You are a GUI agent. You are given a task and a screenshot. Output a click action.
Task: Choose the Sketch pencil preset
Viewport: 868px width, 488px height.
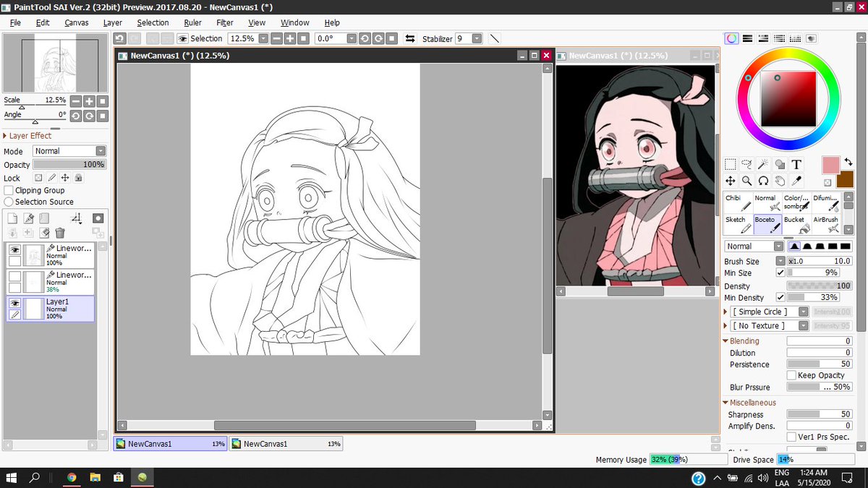pos(738,224)
